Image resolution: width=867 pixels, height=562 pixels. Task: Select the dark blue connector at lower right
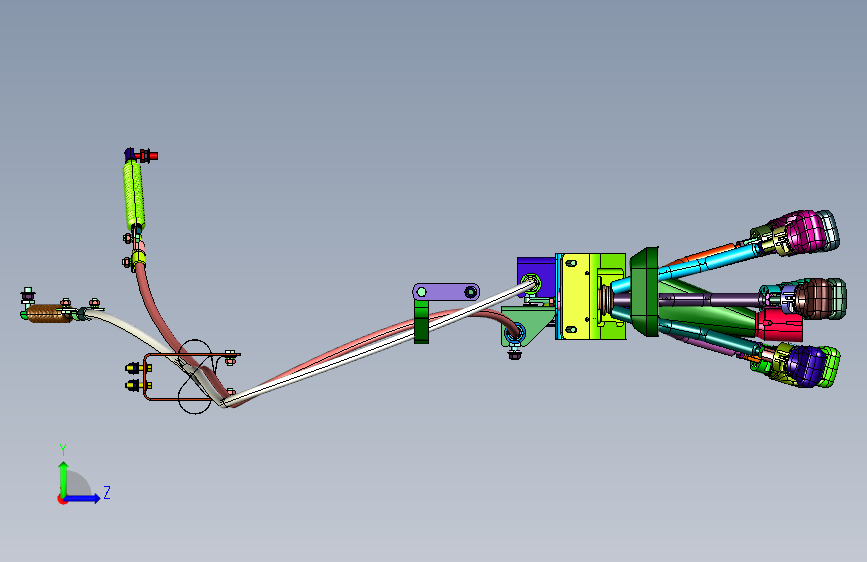(x=805, y=365)
